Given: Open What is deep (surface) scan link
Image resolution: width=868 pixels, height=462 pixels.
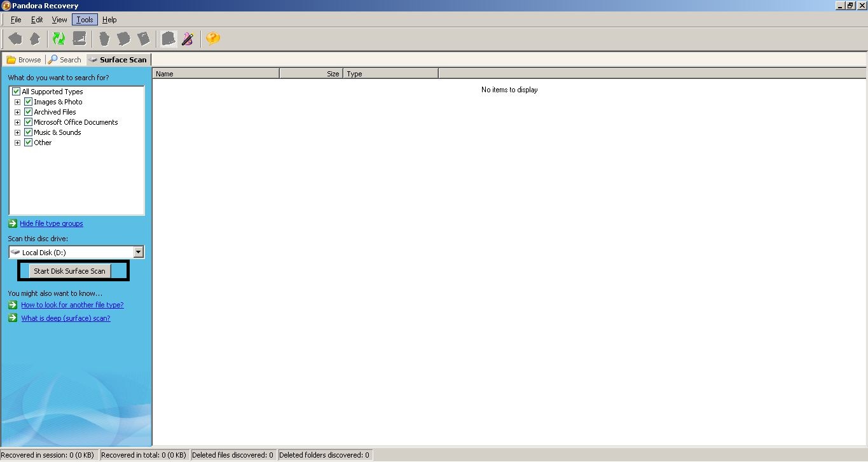Looking at the screenshot, I should click(x=65, y=318).
